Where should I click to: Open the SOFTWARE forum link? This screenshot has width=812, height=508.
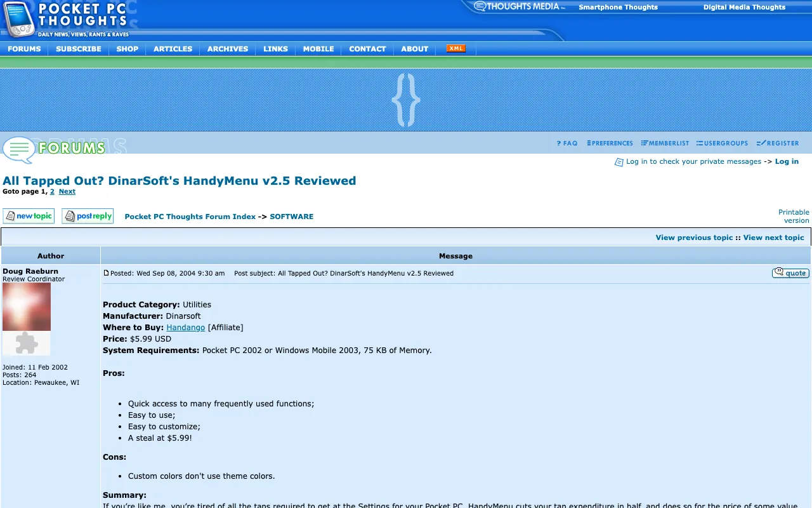point(292,217)
